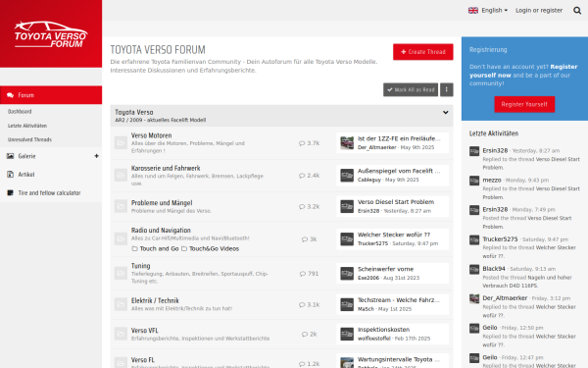Click Mark All as Read button
The height and width of the screenshot is (368, 588).
point(411,89)
